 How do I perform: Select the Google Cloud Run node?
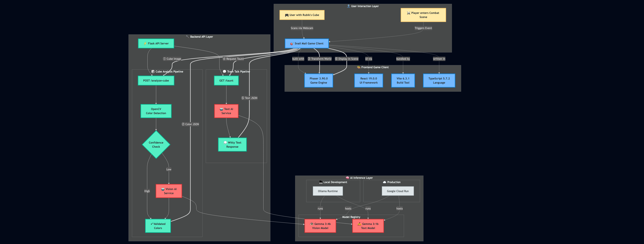click(397, 191)
